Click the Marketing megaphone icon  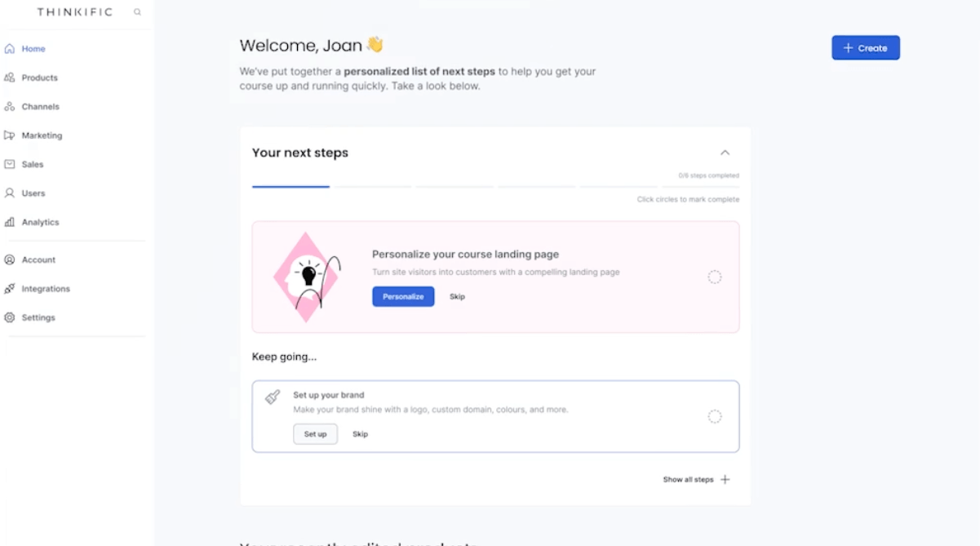[x=10, y=135]
